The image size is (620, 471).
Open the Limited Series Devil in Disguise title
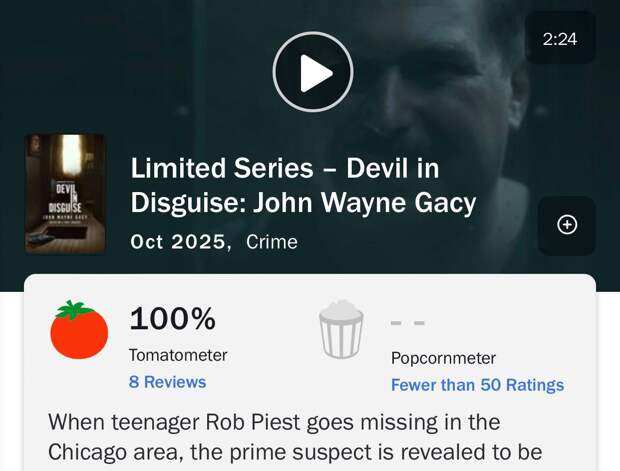303,186
